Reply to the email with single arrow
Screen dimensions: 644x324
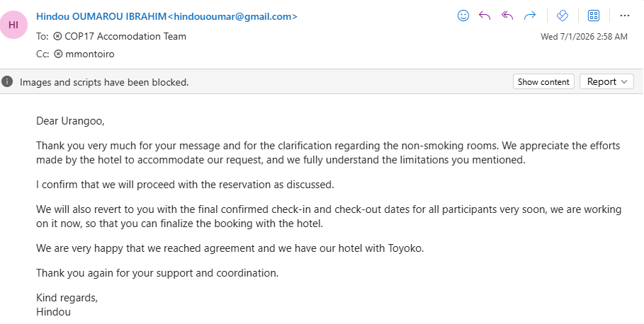485,16
